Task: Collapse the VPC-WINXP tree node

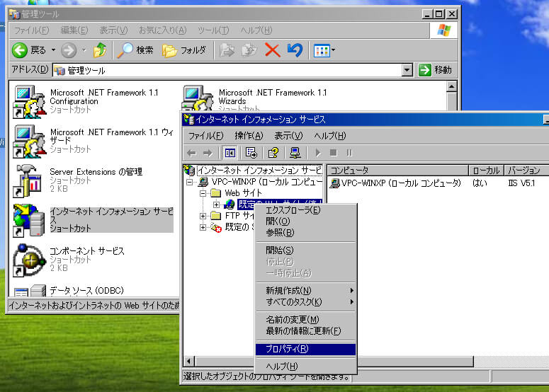Action: coord(190,182)
